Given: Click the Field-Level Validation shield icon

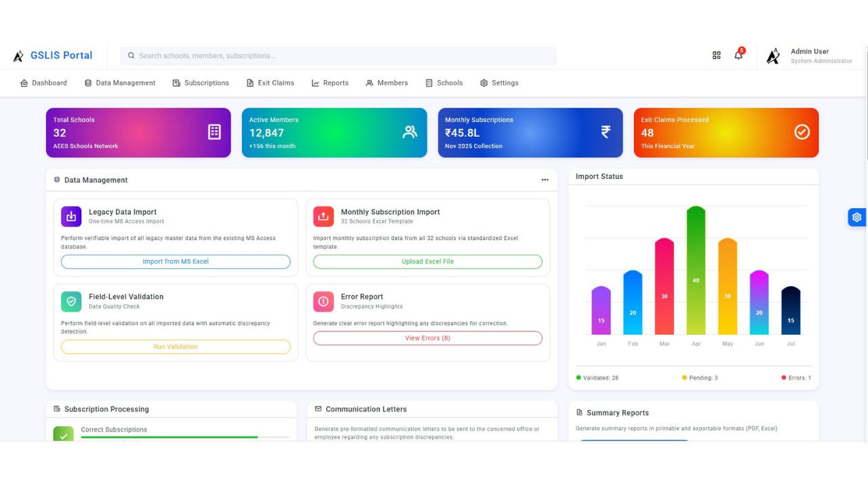Looking at the screenshot, I should click(x=71, y=301).
